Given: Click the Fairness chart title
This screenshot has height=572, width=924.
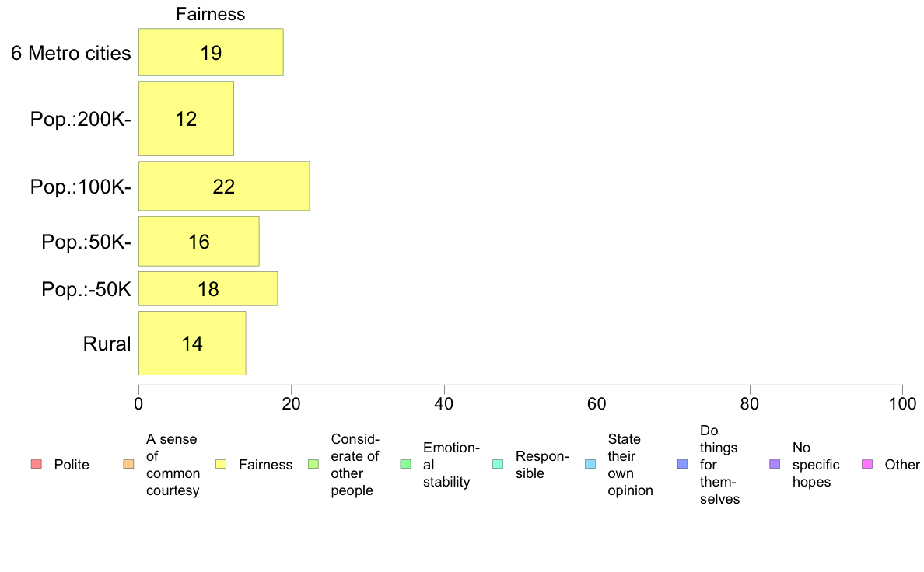Looking at the screenshot, I should (x=210, y=14).
